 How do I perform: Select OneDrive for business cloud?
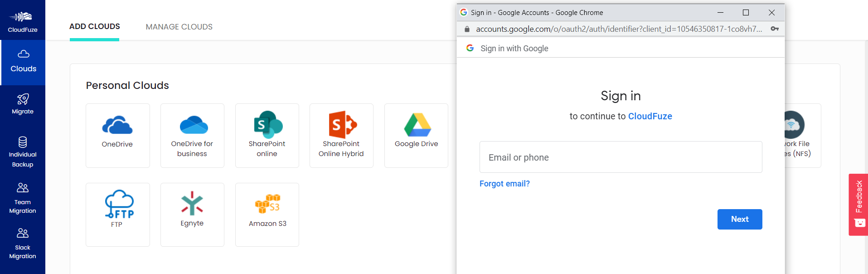click(x=192, y=136)
